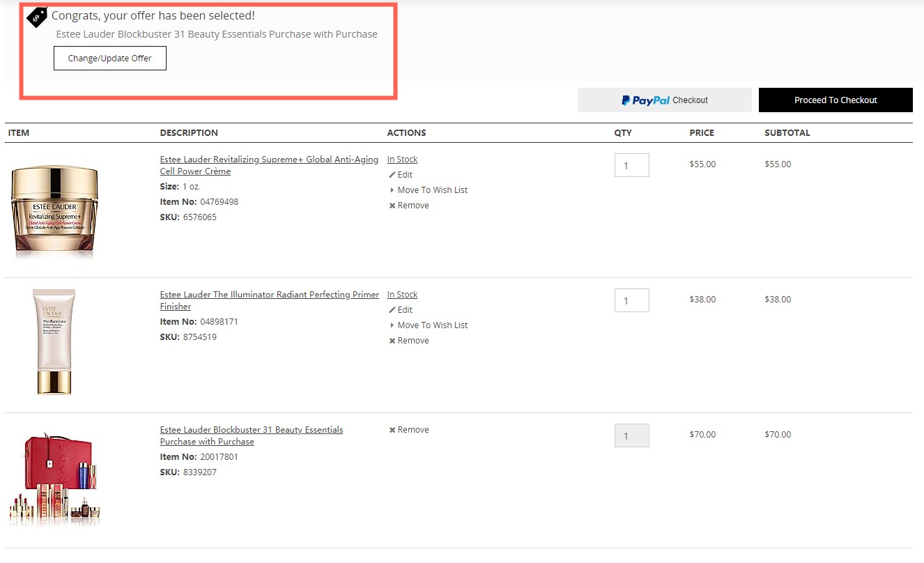Click SKU 8754519 text
The image size is (924, 563).
click(188, 337)
